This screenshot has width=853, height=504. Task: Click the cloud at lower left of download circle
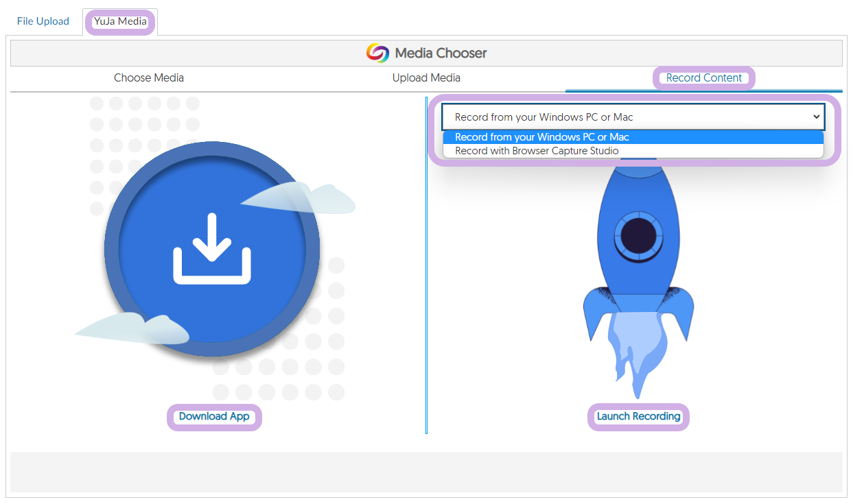click(134, 329)
